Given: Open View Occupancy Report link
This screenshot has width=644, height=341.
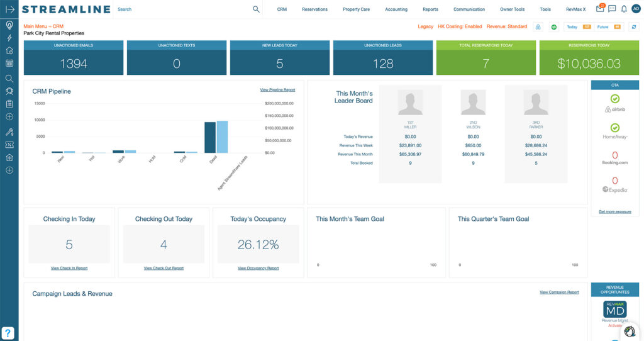Looking at the screenshot, I should pos(258,268).
